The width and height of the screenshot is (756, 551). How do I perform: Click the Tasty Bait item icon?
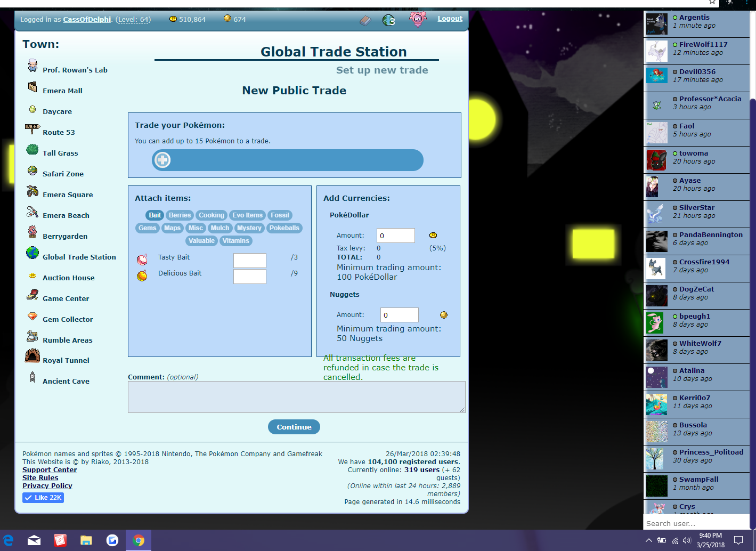point(142,260)
